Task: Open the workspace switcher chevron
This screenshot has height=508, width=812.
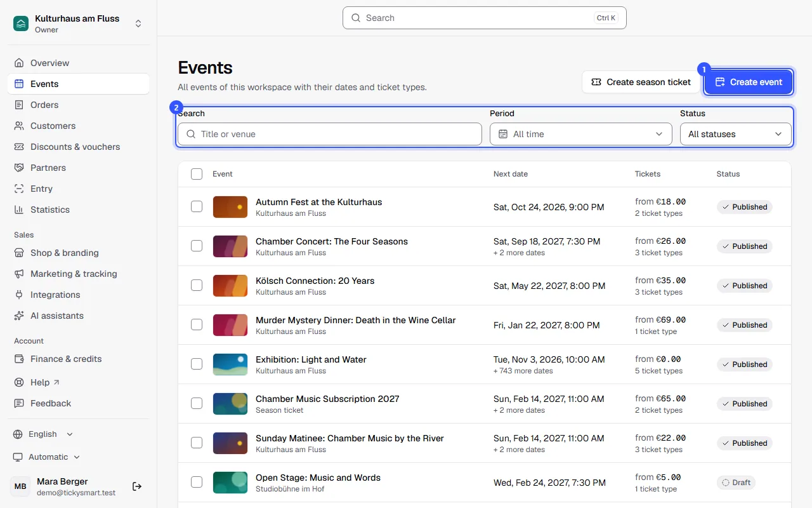Action: (x=138, y=23)
